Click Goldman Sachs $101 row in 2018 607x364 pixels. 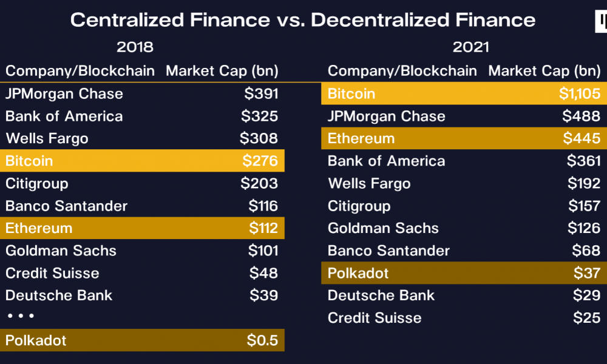coord(142,251)
